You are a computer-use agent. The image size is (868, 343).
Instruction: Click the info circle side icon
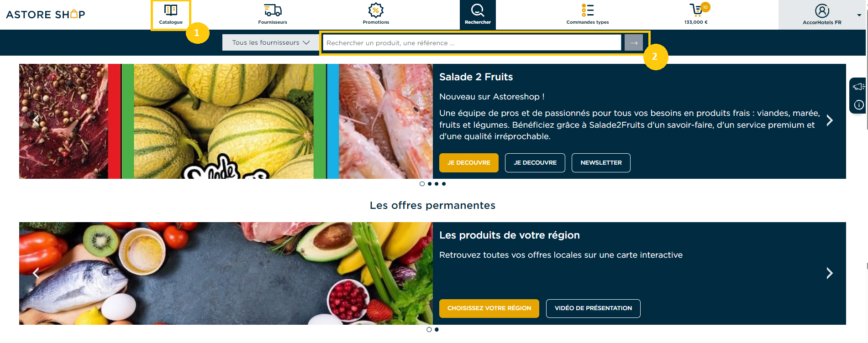point(858,105)
